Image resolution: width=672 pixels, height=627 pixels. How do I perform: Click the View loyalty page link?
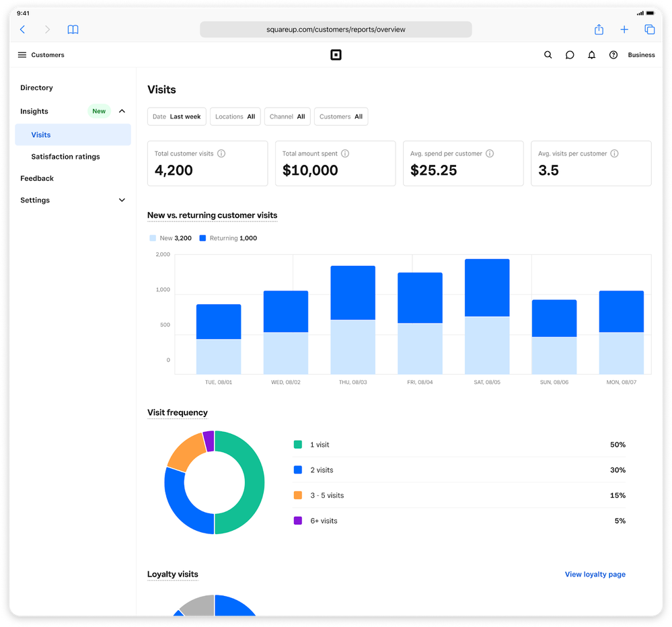(x=595, y=575)
